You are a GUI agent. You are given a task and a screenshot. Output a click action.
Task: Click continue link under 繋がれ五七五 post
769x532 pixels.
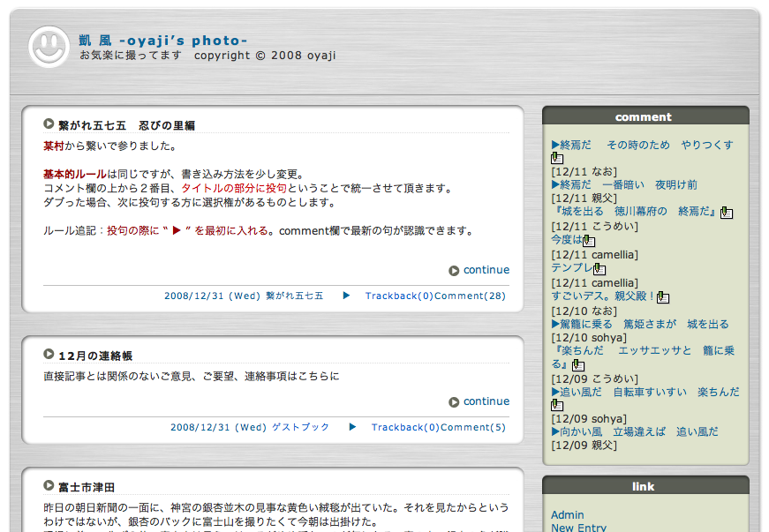pyautogui.click(x=486, y=270)
